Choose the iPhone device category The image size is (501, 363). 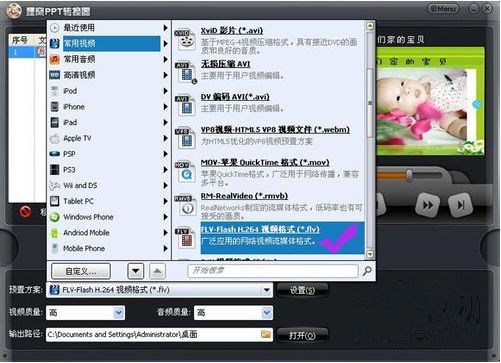click(x=109, y=107)
